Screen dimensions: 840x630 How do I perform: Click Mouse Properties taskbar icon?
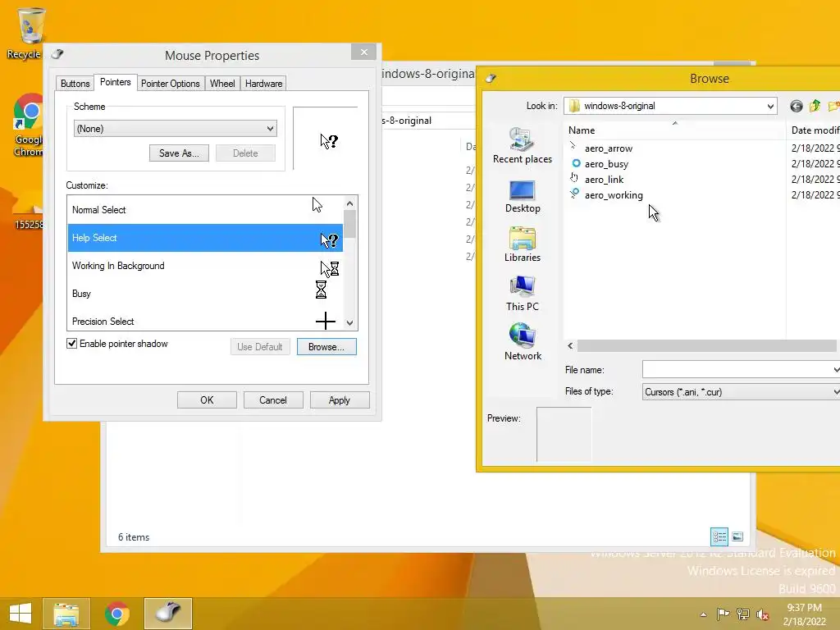[168, 614]
